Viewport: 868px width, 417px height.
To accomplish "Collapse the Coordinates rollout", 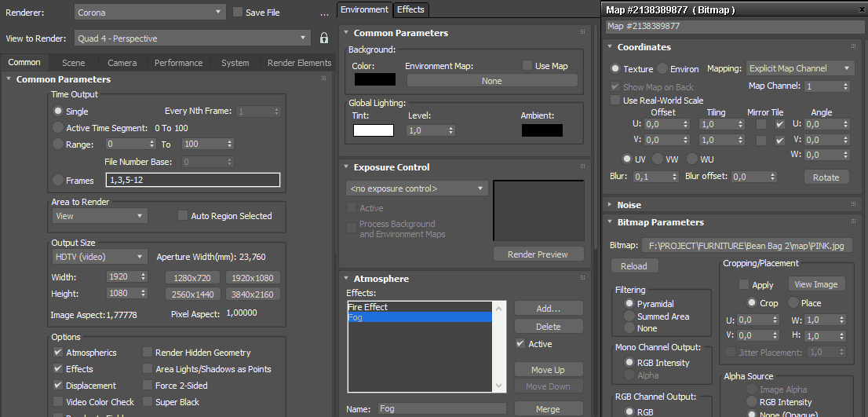I will click(x=611, y=47).
